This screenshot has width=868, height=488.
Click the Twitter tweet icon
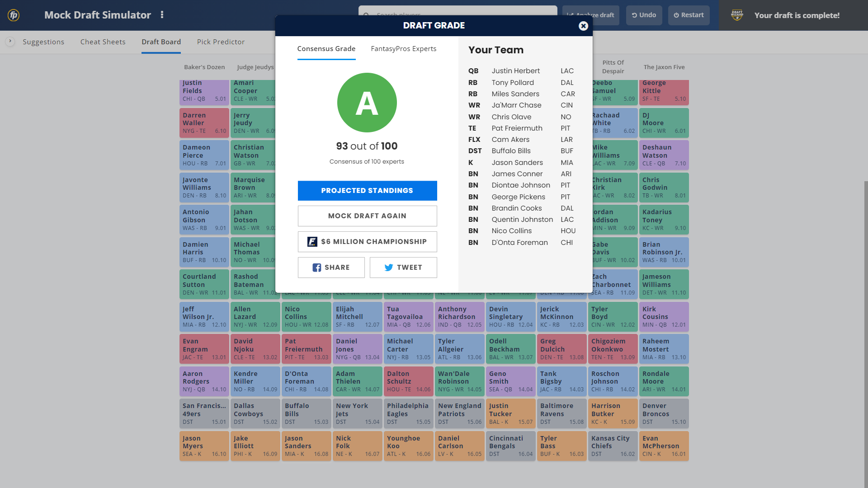coord(388,267)
